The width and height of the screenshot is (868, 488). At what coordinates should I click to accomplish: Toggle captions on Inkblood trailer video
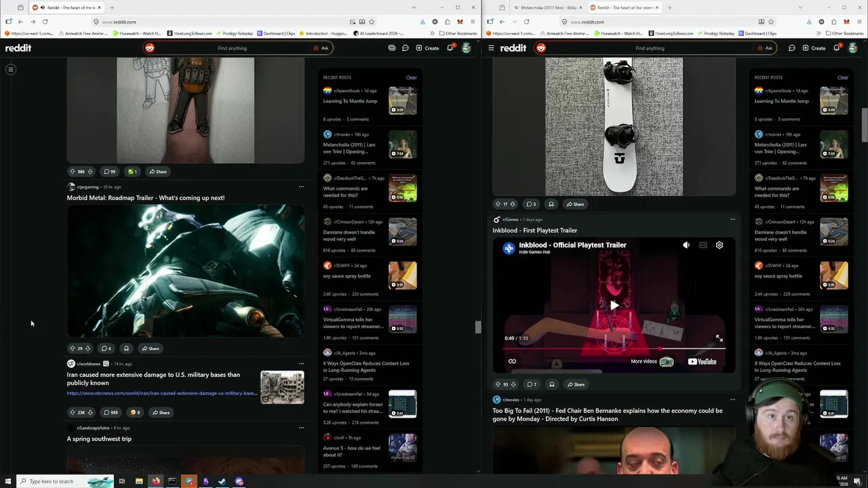pyautogui.click(x=703, y=245)
